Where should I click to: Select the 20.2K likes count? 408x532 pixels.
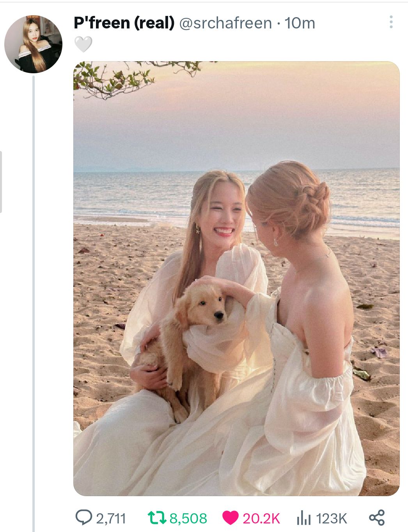point(261,518)
